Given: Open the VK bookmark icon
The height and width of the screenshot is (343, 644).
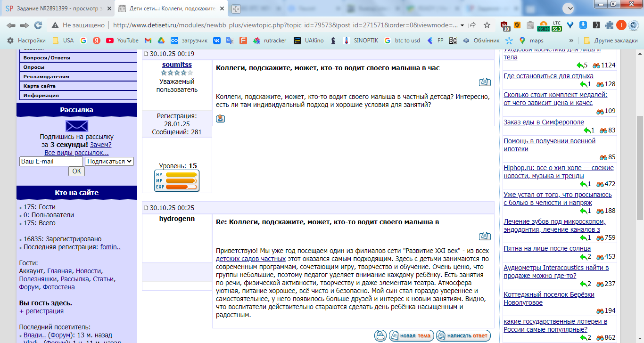Looking at the screenshot, I should 217,41.
